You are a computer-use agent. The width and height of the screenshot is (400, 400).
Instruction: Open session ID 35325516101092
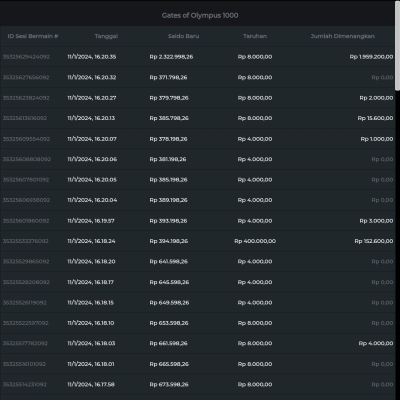click(x=24, y=364)
